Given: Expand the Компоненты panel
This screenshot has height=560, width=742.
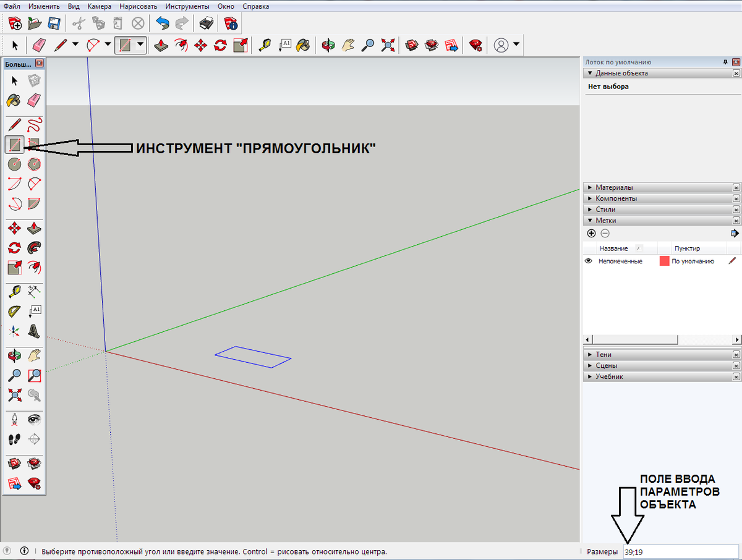Looking at the screenshot, I should (x=590, y=198).
